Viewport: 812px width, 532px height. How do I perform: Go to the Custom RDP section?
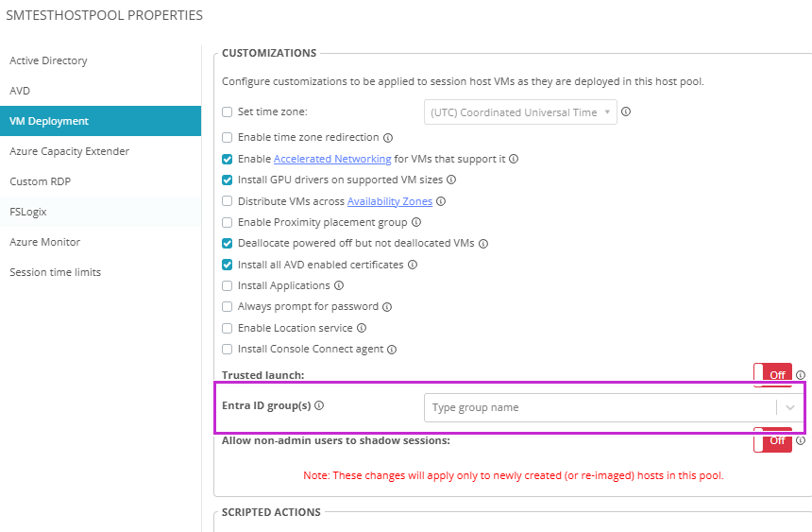point(40,181)
